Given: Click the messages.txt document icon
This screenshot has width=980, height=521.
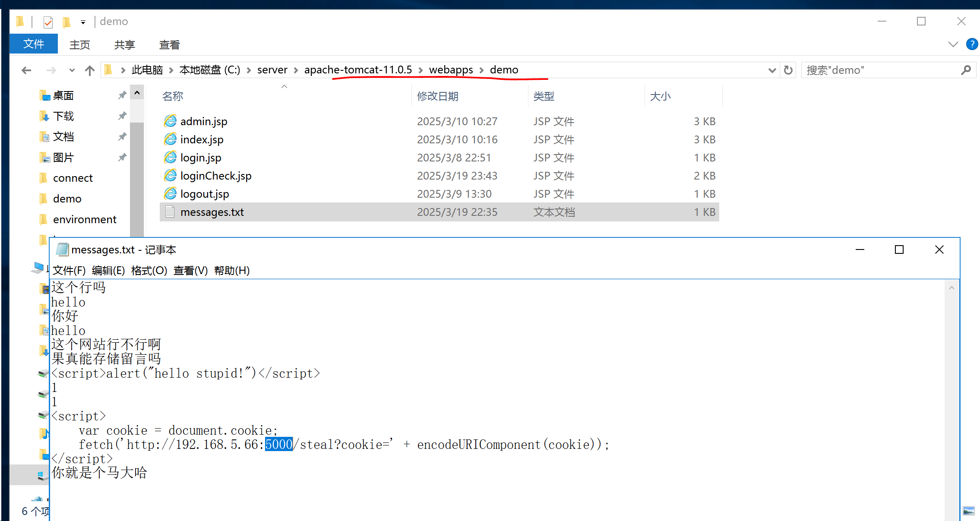Looking at the screenshot, I should pyautogui.click(x=170, y=212).
